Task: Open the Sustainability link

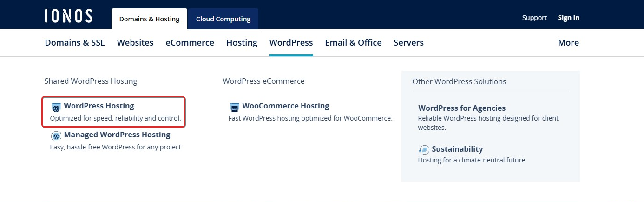Action: pos(457,149)
